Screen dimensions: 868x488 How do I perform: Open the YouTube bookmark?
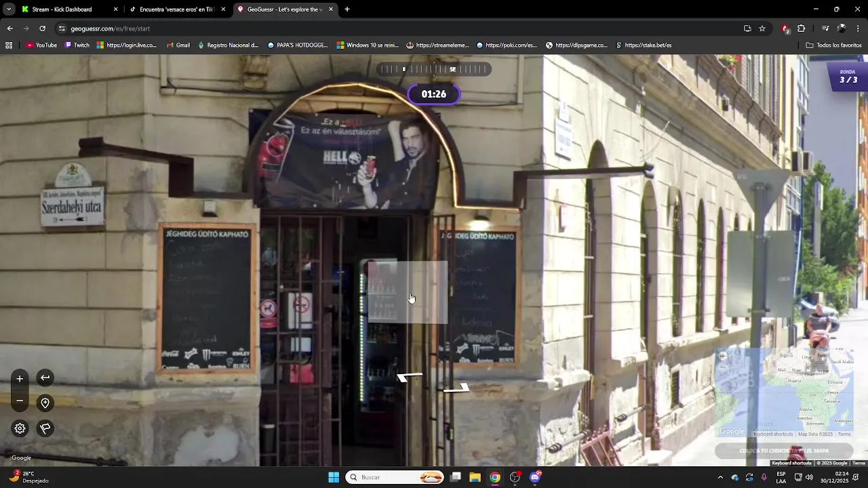point(41,45)
